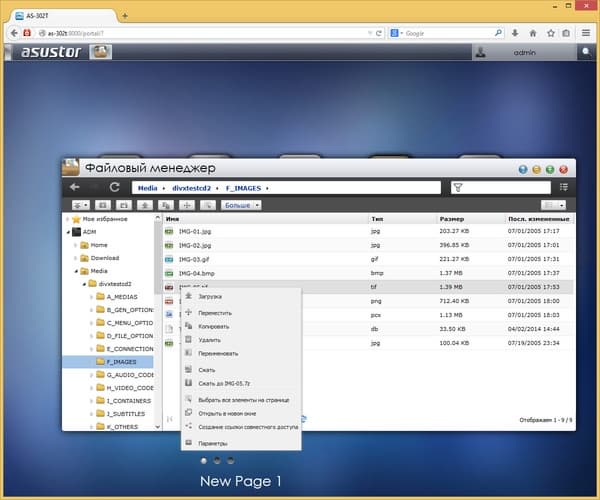Collapse the divxtestcd2 folder node

click(84, 284)
